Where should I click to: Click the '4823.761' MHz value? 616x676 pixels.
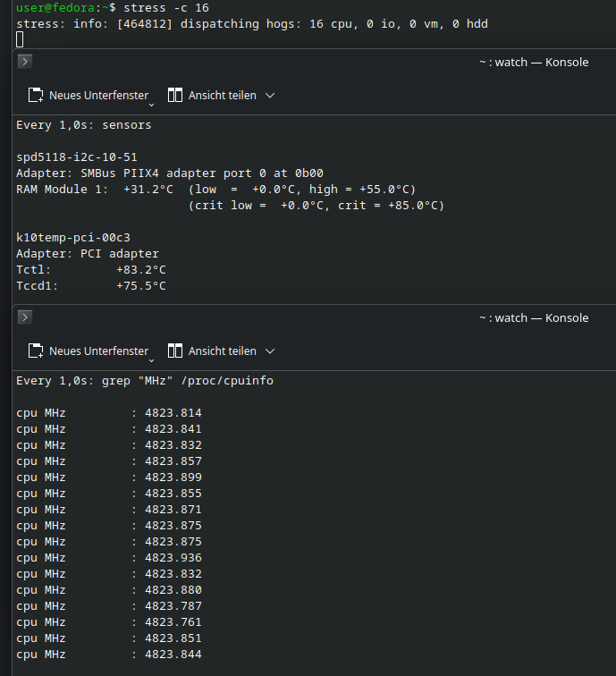[x=173, y=622]
